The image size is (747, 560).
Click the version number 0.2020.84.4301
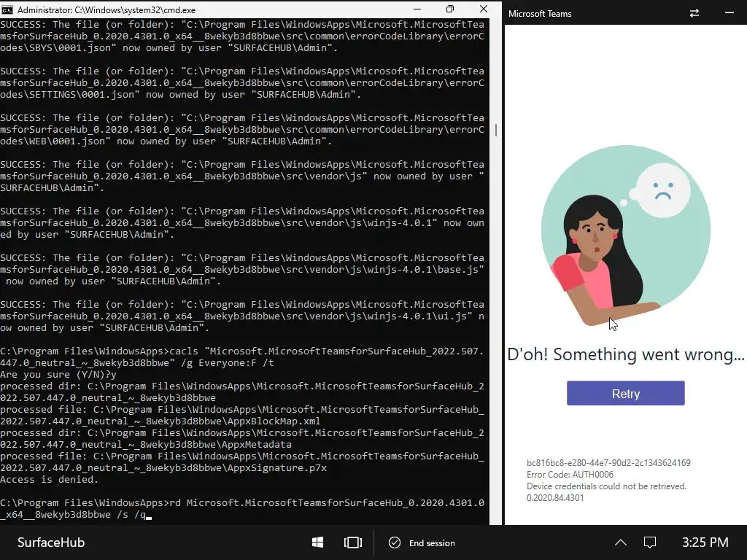pos(555,497)
